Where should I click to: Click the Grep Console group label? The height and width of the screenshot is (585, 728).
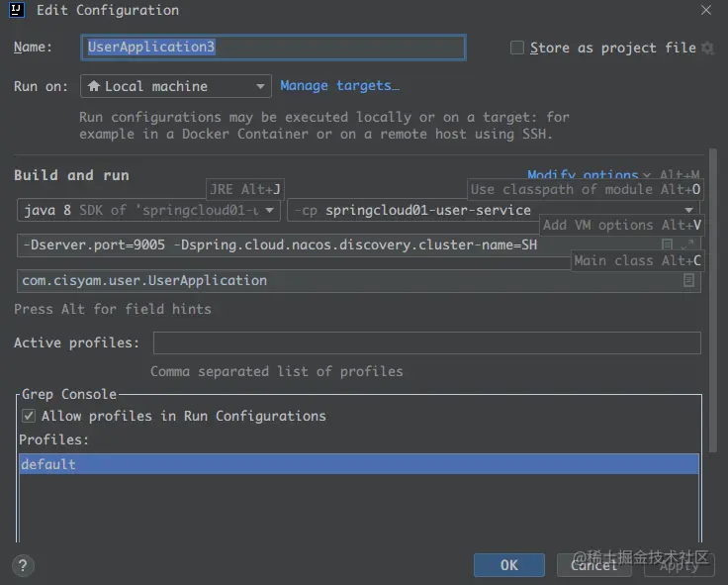click(x=69, y=394)
